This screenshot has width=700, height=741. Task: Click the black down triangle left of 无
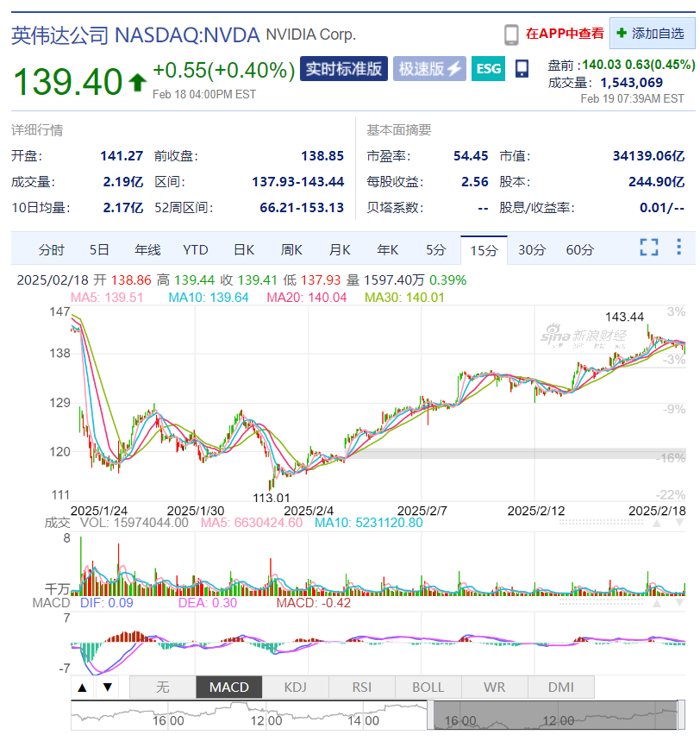pos(108,688)
